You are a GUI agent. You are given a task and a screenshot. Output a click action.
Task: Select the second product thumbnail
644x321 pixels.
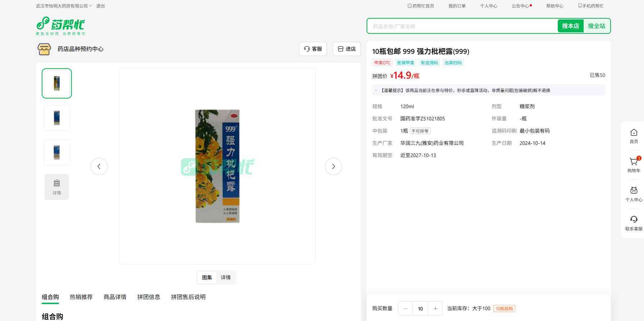click(57, 118)
